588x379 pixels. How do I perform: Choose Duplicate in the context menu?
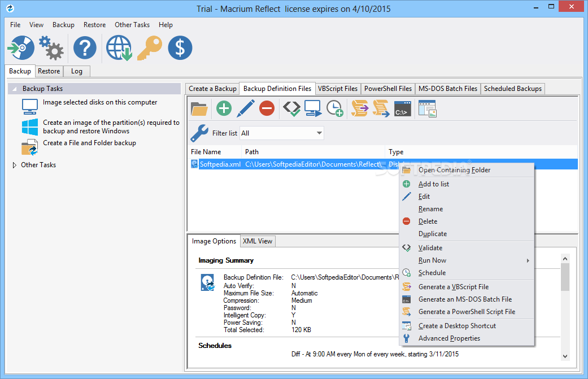coord(467,234)
